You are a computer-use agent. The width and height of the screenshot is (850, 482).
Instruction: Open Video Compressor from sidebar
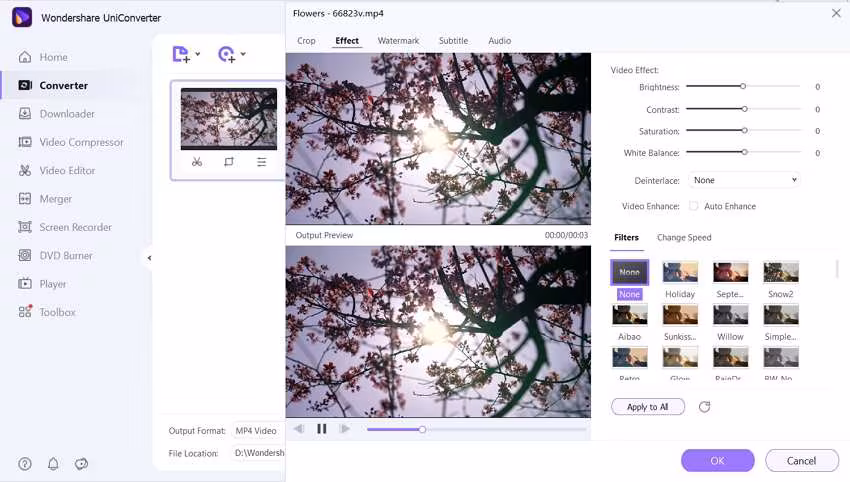[x=71, y=142]
